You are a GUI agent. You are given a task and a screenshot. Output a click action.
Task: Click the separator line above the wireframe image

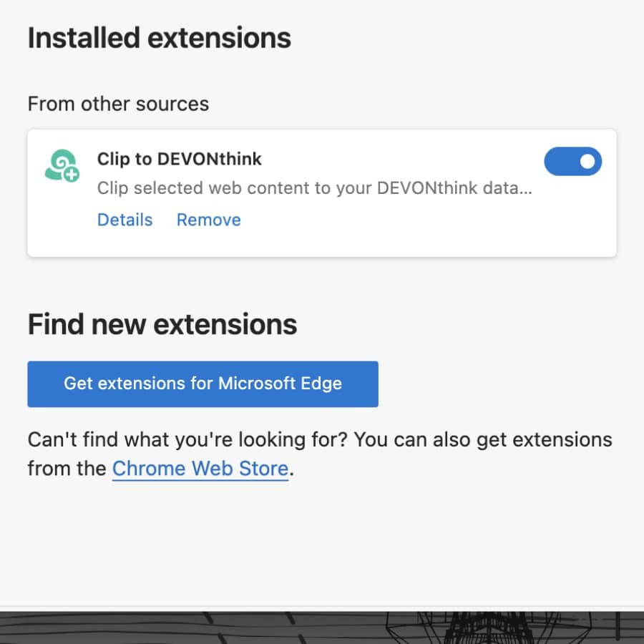pos(322,608)
